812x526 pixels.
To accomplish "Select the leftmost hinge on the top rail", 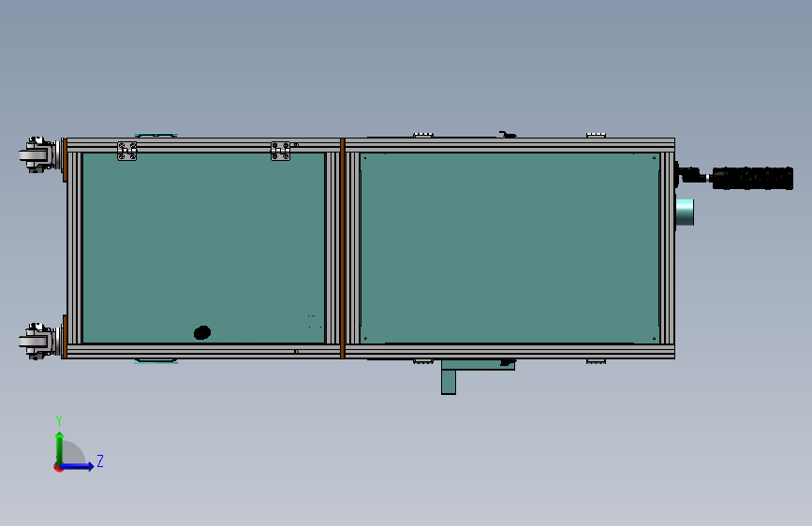I will tap(126, 152).
